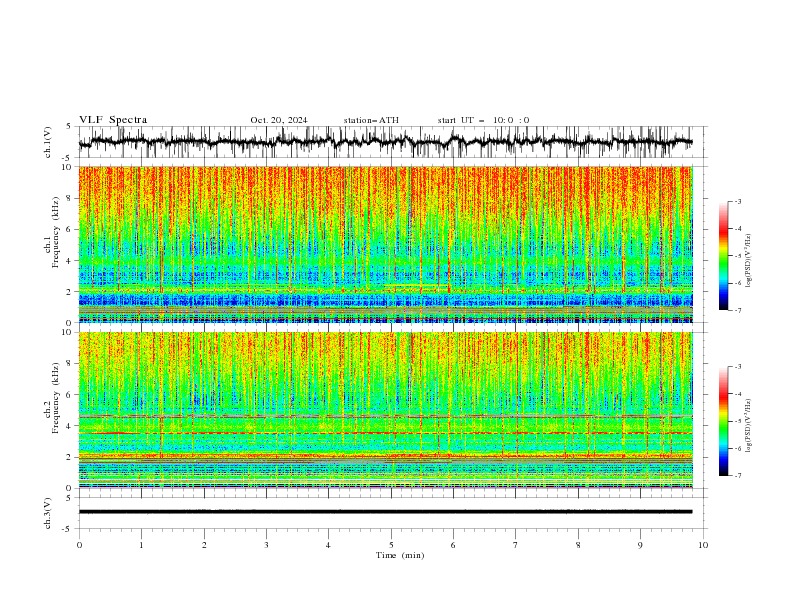The height and width of the screenshot is (612, 792).
Task: Click the ch.2 PSD color bar
Action: pyautogui.click(x=723, y=421)
